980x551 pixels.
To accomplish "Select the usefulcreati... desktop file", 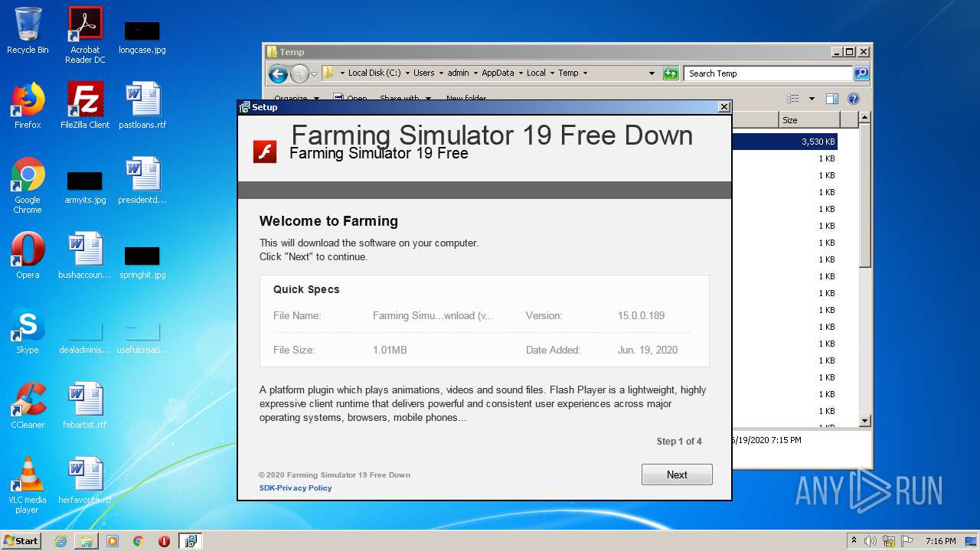I will click(x=142, y=337).
